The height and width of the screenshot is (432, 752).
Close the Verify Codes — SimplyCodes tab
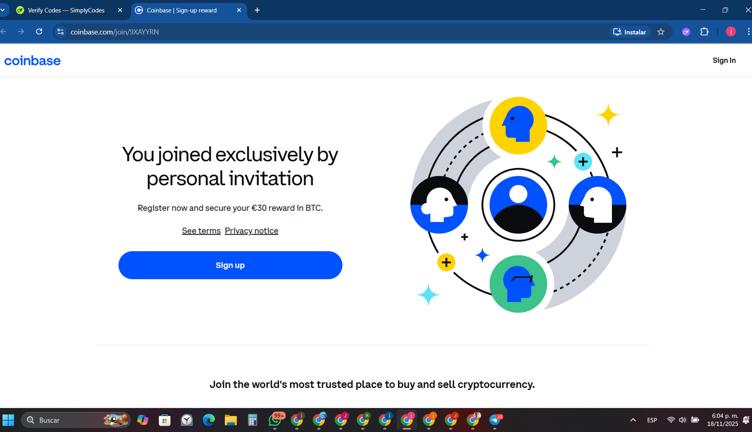120,10
